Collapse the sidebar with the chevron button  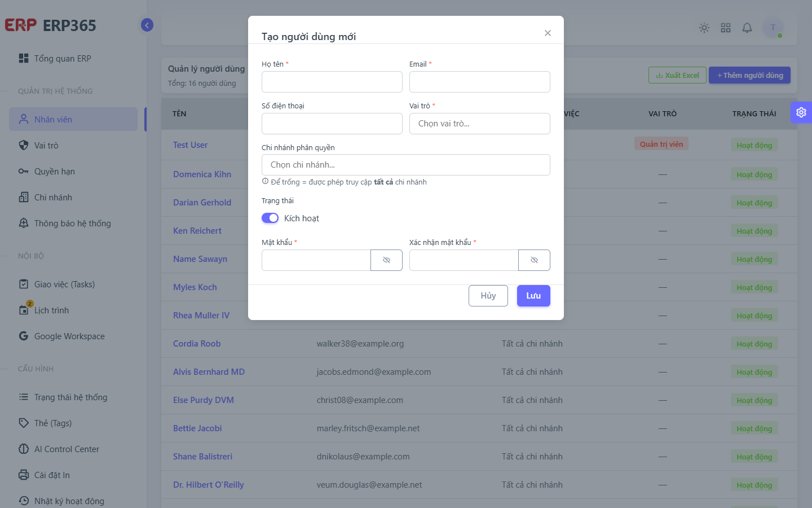[147, 25]
